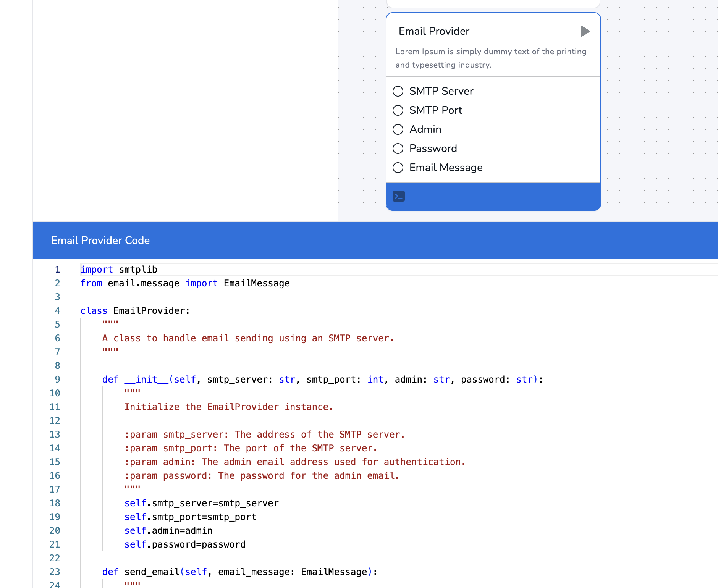Place cursor on the import smtplib line

tap(119, 270)
